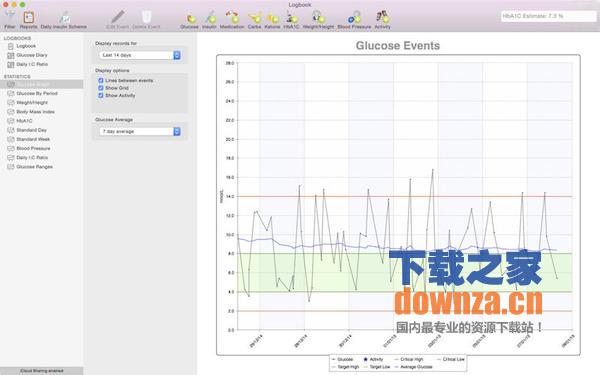Toggle the Show Grid checkbox
The image size is (600, 375).
point(101,88)
